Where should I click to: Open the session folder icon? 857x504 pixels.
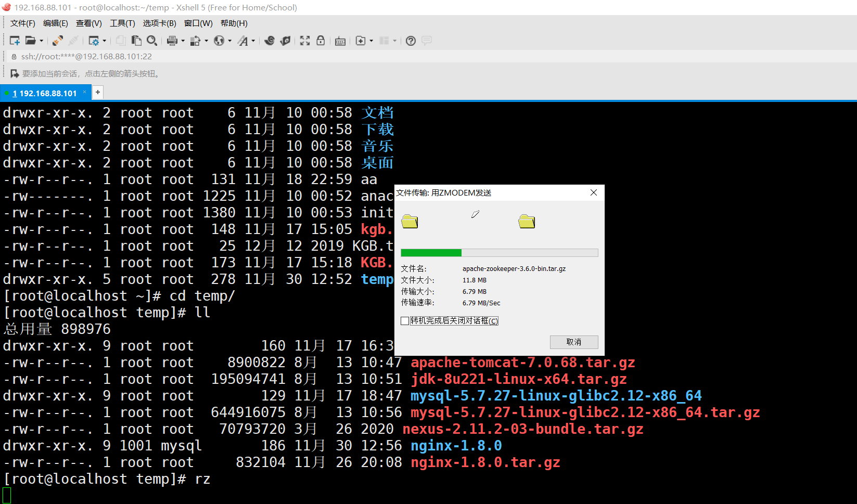[x=31, y=41]
